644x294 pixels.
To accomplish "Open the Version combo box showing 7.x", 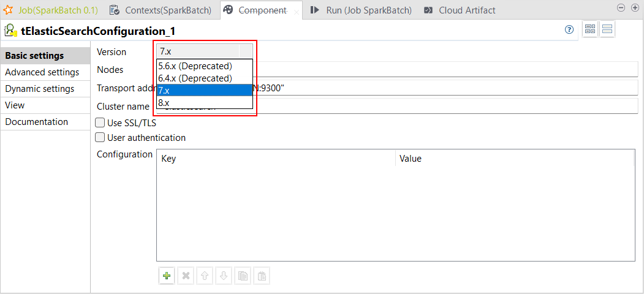I will (205, 51).
